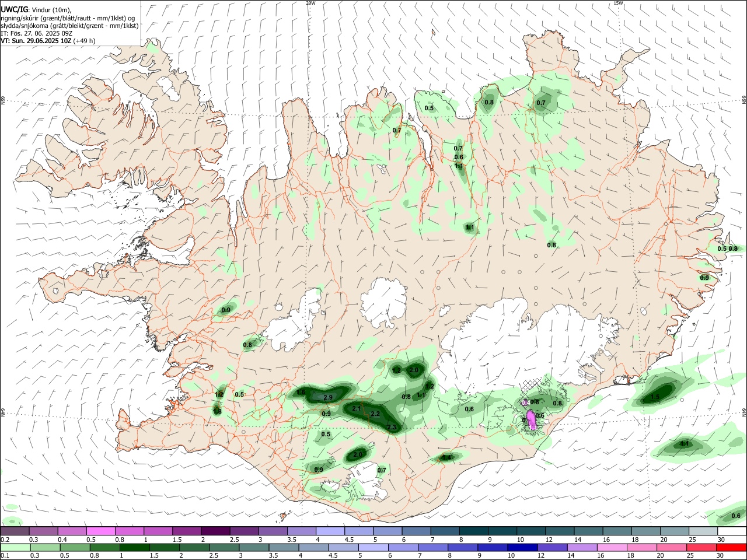747x560 pixels.
Task: Click the 'VT: Sun. 29.06.2025 10Z (+49 h)' line
Action: 48,41
